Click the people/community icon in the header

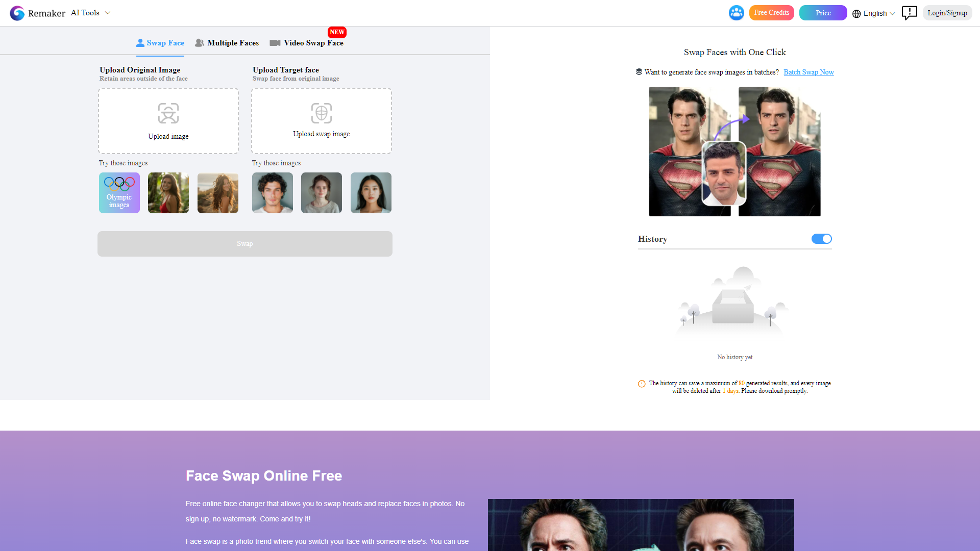point(736,13)
